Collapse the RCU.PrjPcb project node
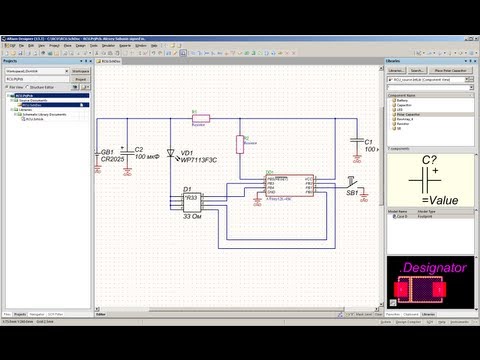 pos(8,96)
